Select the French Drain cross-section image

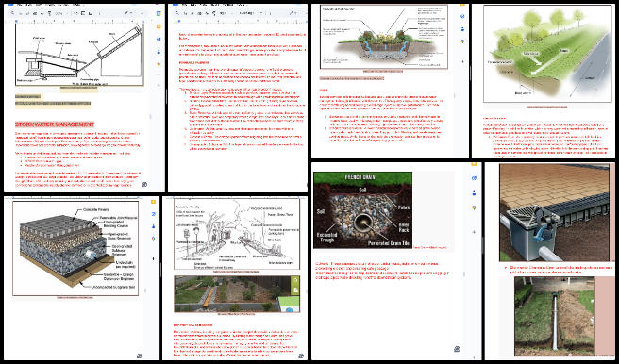[x=362, y=209]
